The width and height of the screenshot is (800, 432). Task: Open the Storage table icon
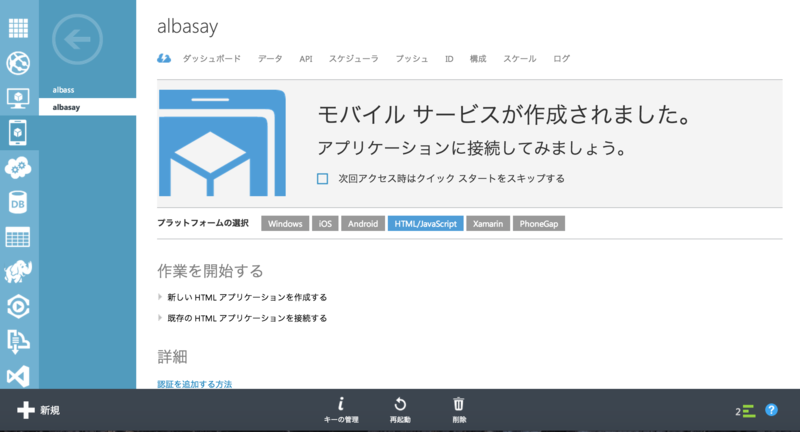point(18,237)
